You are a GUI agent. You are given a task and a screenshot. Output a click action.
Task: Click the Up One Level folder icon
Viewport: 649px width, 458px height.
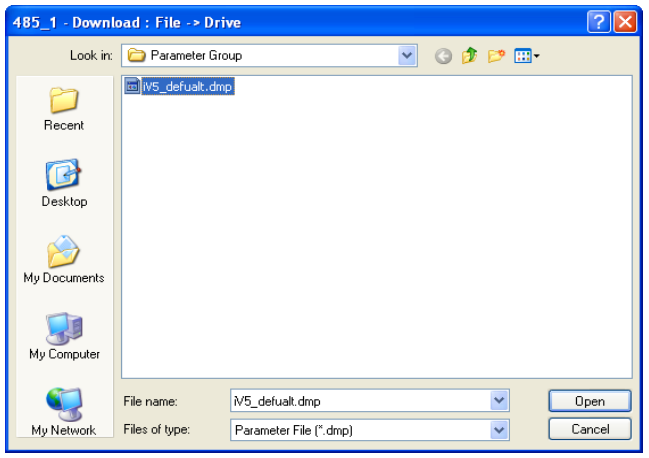pos(469,56)
